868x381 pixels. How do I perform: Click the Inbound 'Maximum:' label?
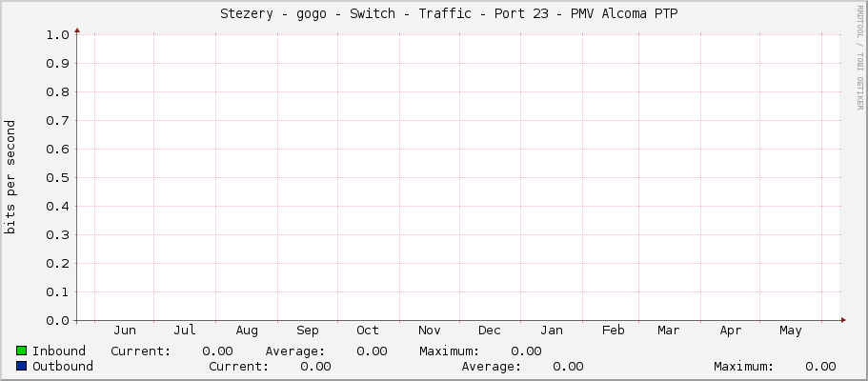450,351
